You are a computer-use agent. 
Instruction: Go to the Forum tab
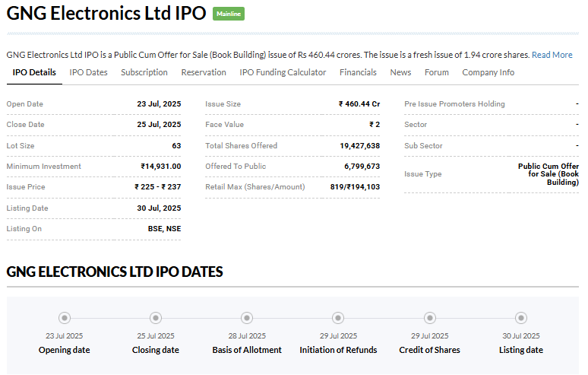437,72
